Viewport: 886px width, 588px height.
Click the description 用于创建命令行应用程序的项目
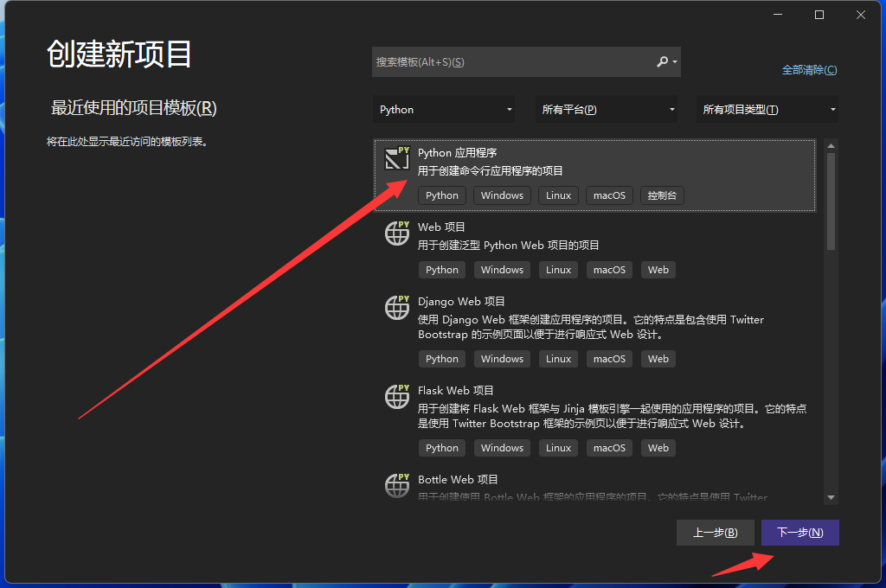coord(490,171)
